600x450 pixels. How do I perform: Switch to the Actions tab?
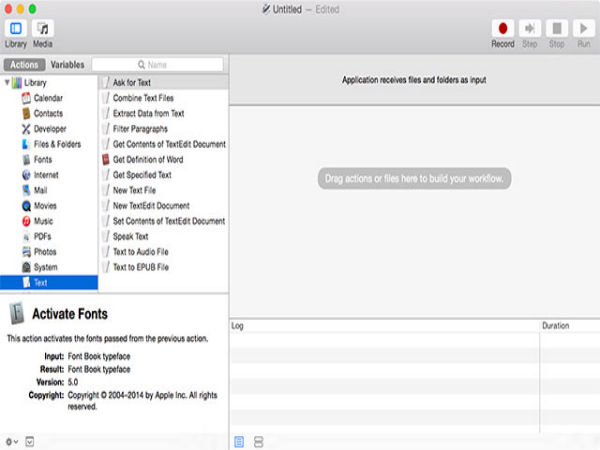click(x=24, y=65)
